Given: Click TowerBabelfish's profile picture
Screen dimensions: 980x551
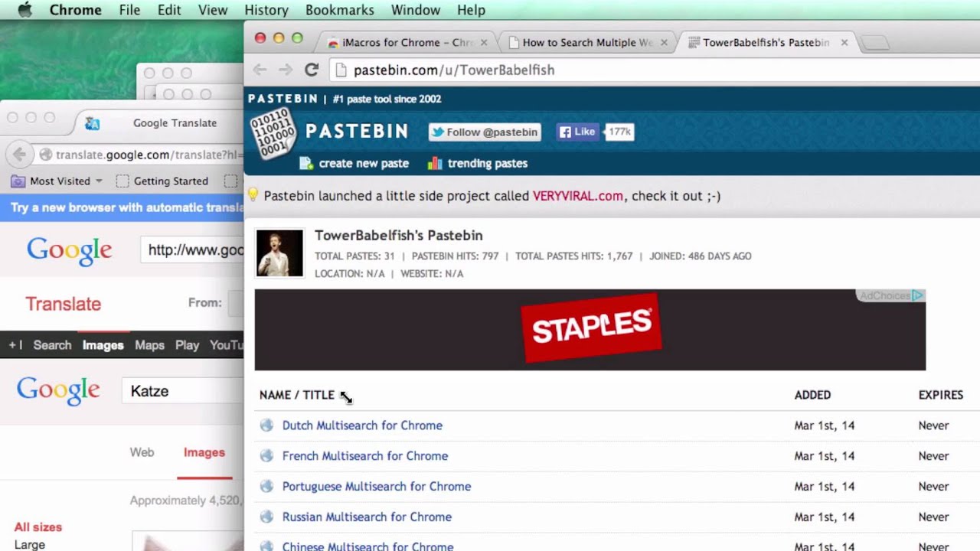Looking at the screenshot, I should (x=279, y=253).
